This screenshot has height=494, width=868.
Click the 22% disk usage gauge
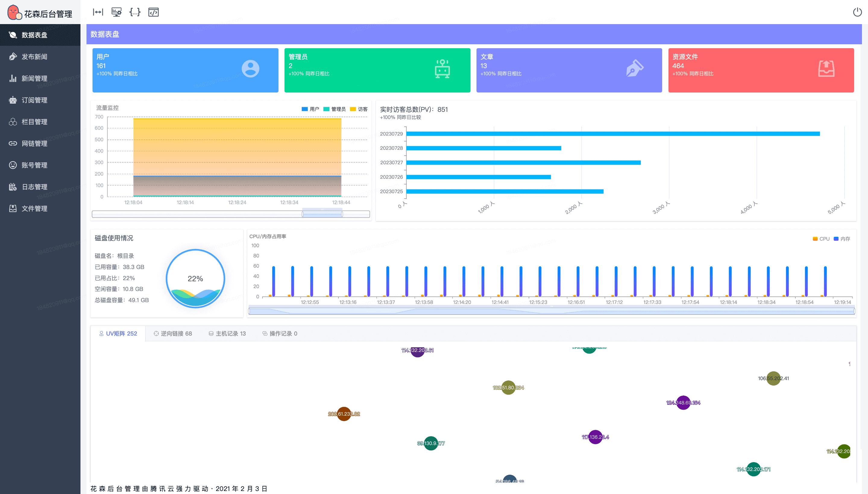(195, 279)
